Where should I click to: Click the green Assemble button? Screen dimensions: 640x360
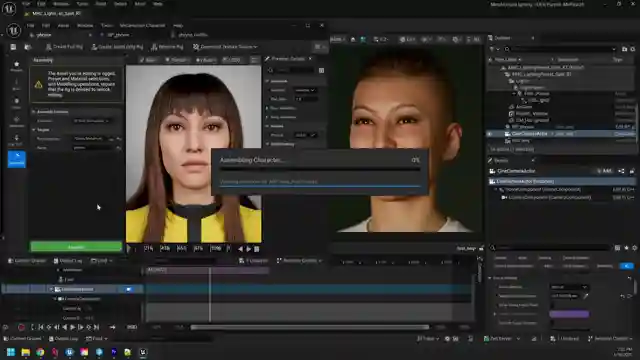(x=76, y=247)
